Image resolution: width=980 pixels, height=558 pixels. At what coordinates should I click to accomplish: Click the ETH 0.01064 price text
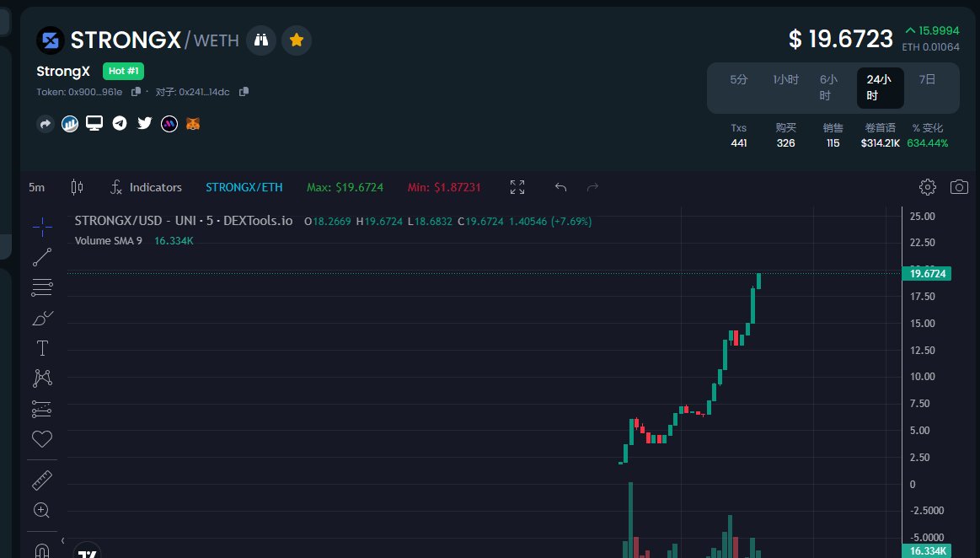pos(930,47)
